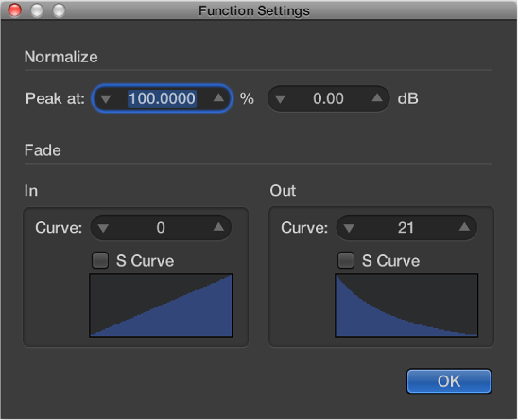518x420 pixels.
Task: Click the 100.0000 percent input field
Action: point(162,98)
